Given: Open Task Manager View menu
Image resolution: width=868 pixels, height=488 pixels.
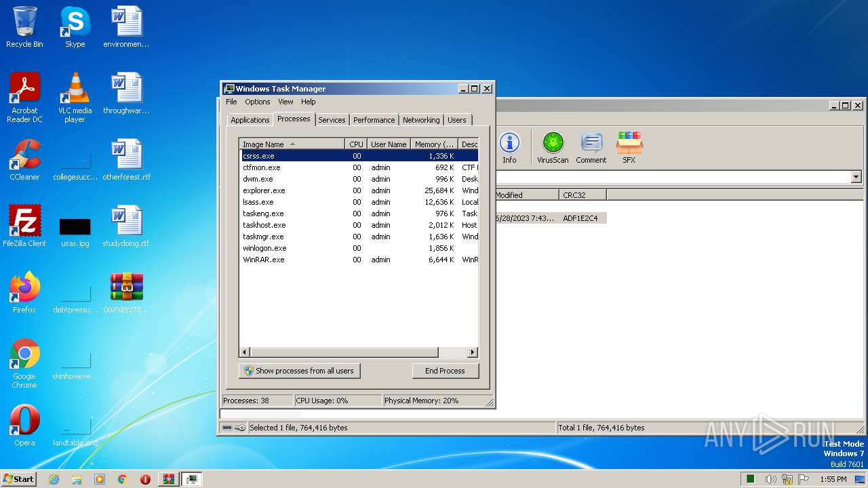Looking at the screenshot, I should (285, 102).
